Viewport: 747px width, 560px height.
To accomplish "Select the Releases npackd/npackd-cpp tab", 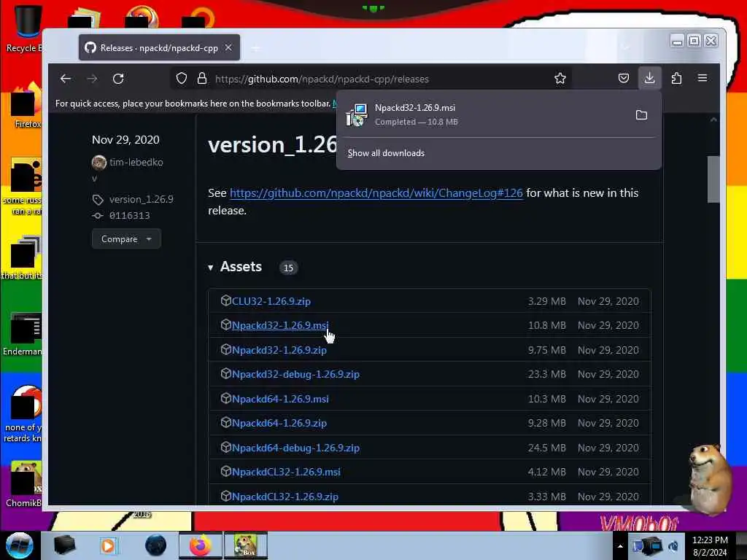I will (x=158, y=47).
